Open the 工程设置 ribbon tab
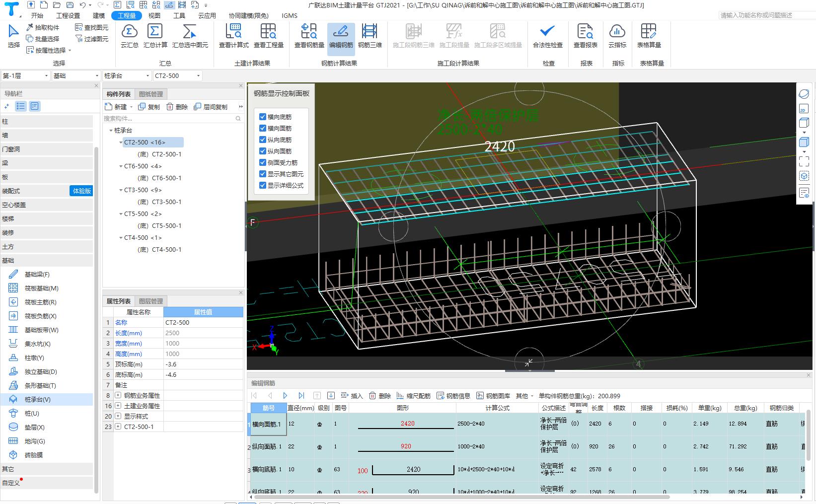Screen dimensions: 816x504 68,15
